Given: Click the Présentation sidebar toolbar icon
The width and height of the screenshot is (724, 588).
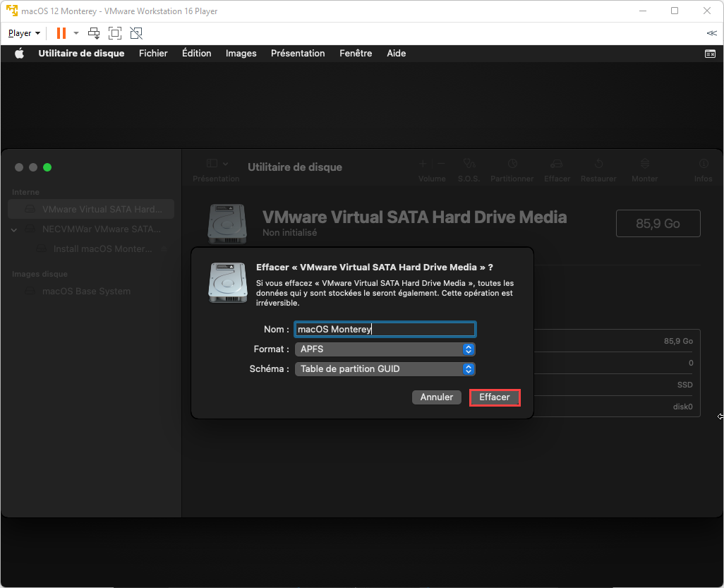Looking at the screenshot, I should [212, 164].
